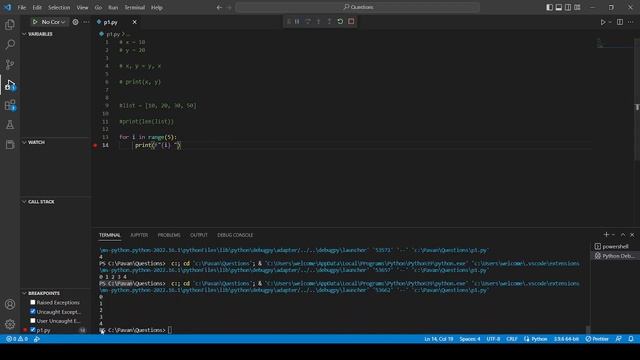Toggle primary side bar layout icon
The image size is (640, 360).
pos(549,7)
